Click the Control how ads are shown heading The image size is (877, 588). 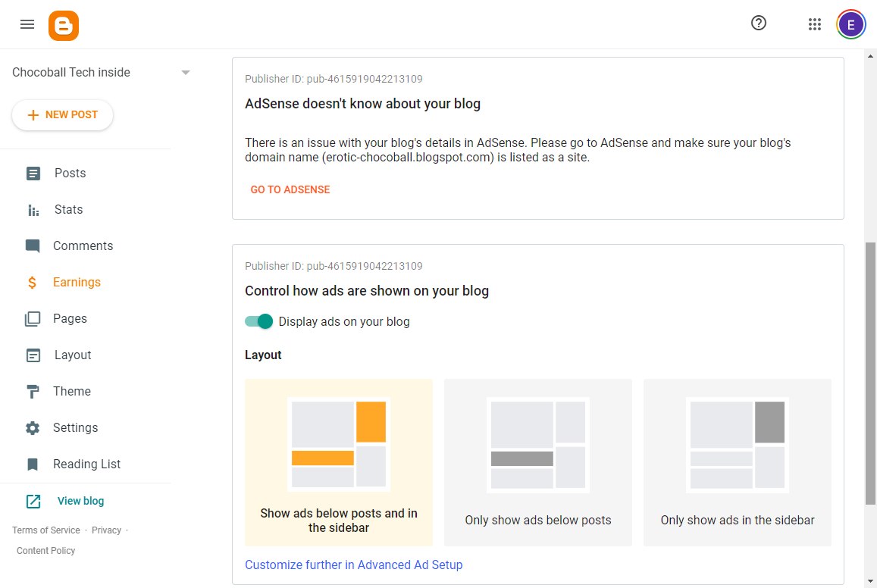[367, 291]
